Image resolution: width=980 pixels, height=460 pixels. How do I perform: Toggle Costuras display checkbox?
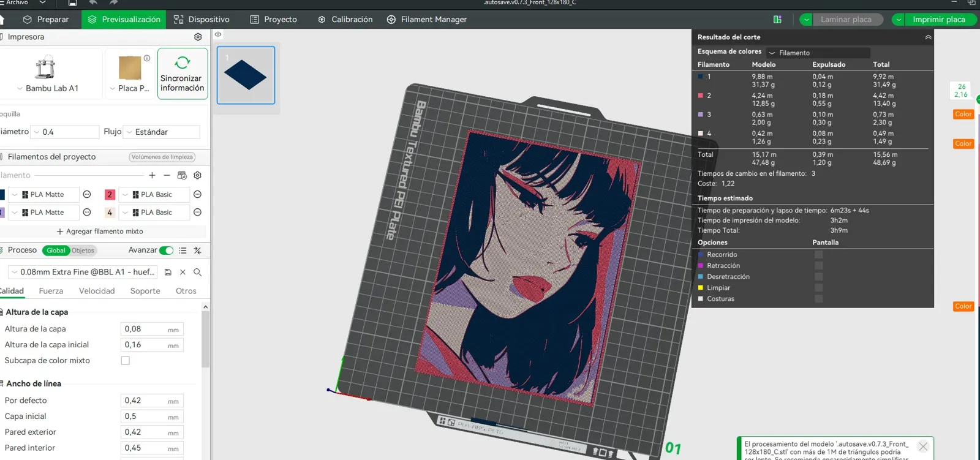[x=819, y=299]
